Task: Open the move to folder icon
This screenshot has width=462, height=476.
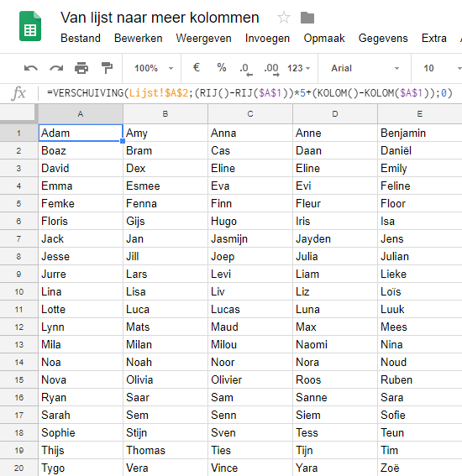Action: tap(307, 18)
